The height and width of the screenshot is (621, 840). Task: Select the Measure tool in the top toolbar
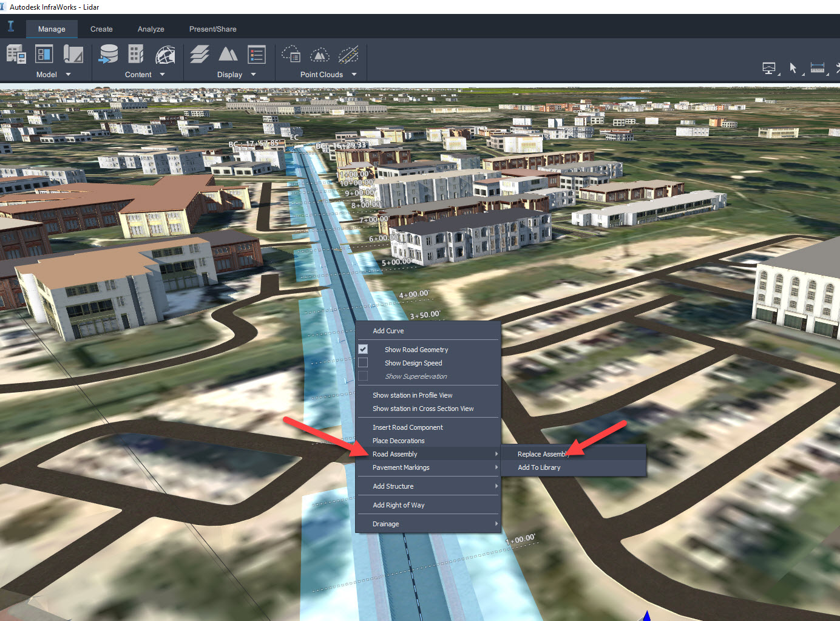pyautogui.click(x=817, y=67)
